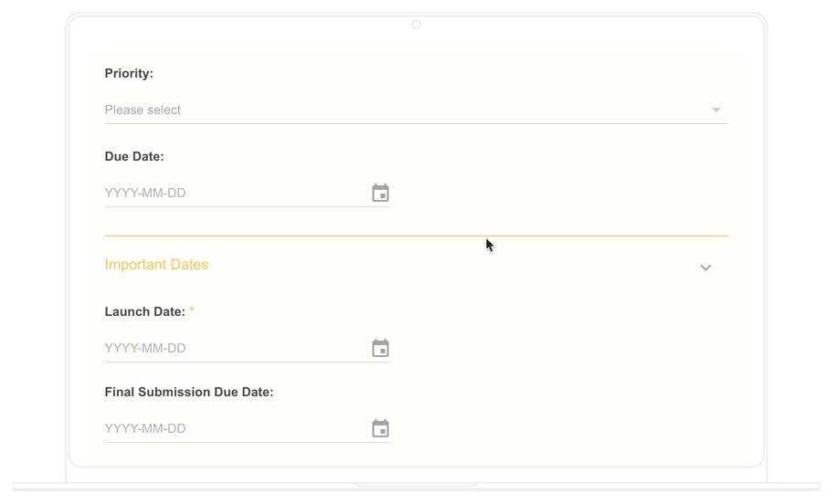Viewport: 836px width, 504px height.
Task: Collapse the Important Dates section with the chevron
Action: (705, 268)
